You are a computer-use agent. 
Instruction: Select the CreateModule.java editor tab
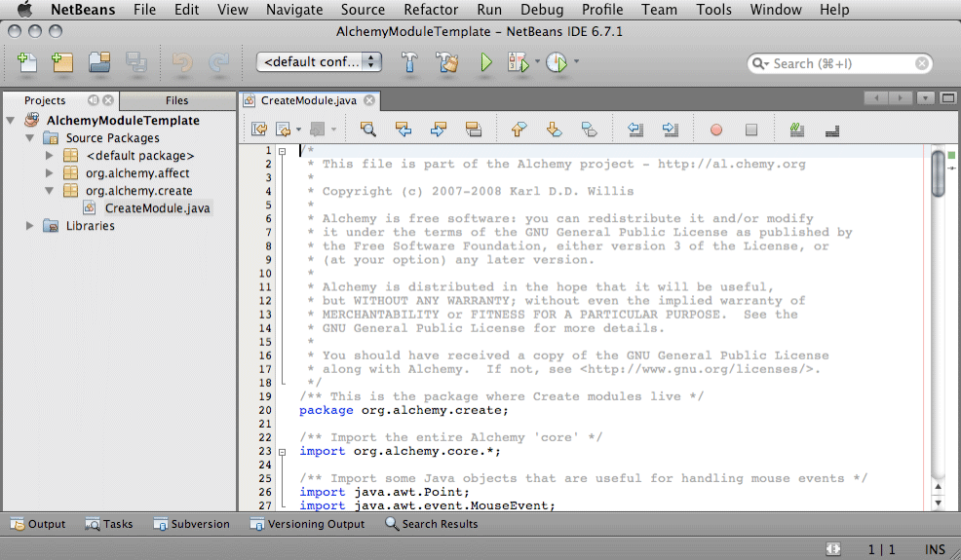click(308, 100)
